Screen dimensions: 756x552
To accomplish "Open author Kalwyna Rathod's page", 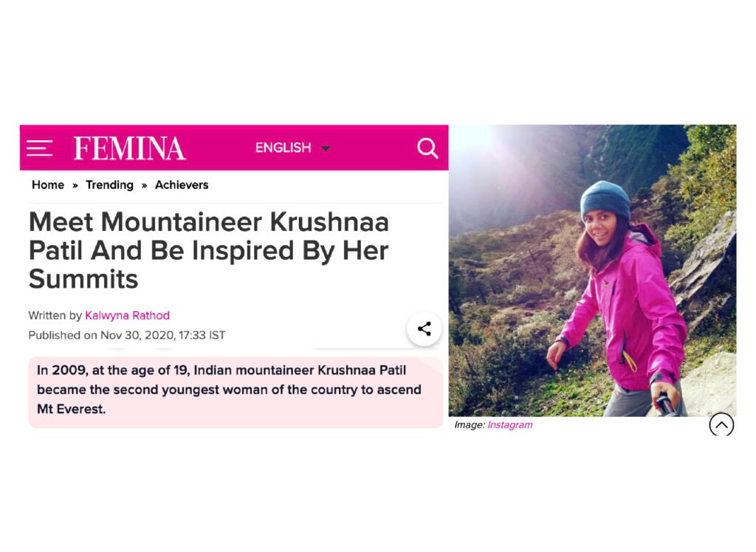I will click(127, 315).
